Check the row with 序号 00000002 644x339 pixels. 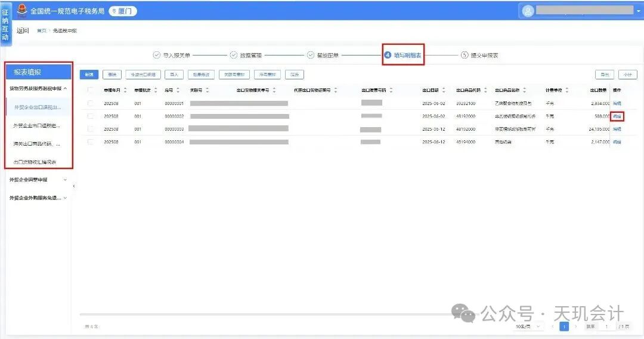tap(91, 116)
